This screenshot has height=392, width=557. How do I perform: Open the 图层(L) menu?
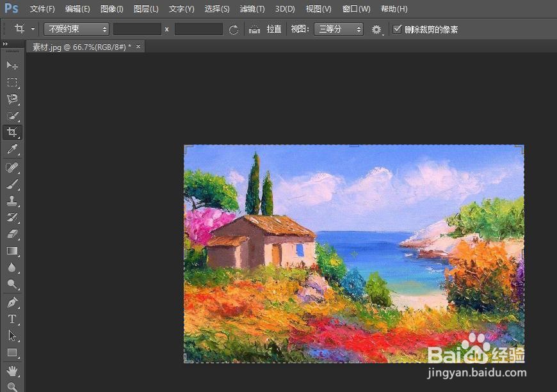click(x=145, y=8)
